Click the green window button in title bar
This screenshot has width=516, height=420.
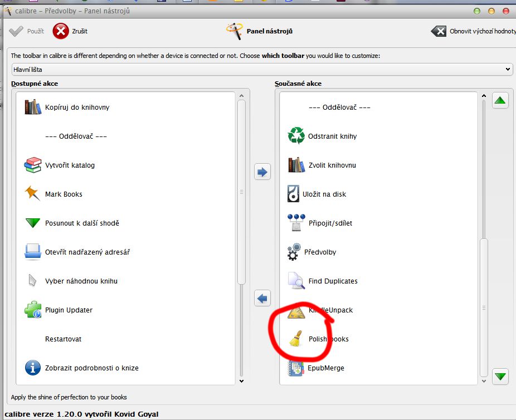477,11
